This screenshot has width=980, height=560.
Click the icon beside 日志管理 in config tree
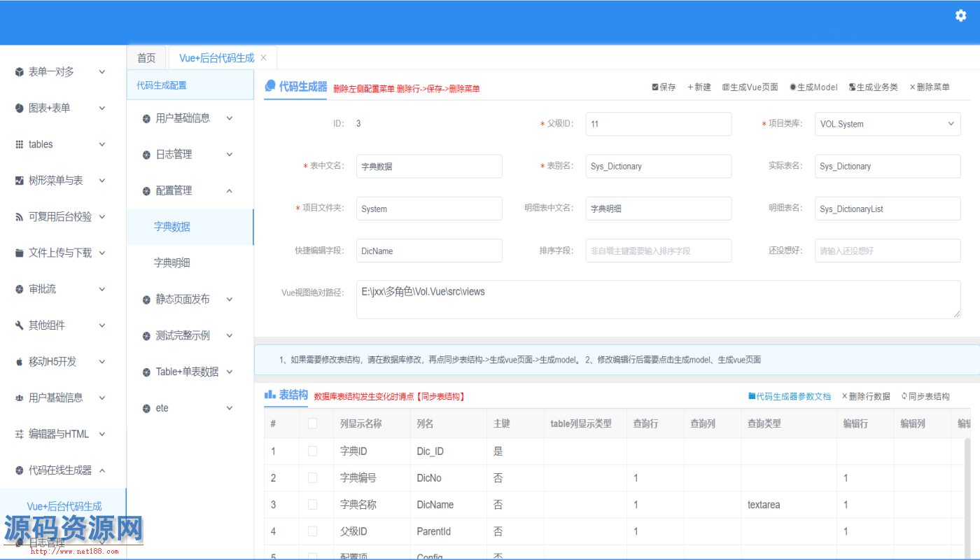[x=146, y=155]
